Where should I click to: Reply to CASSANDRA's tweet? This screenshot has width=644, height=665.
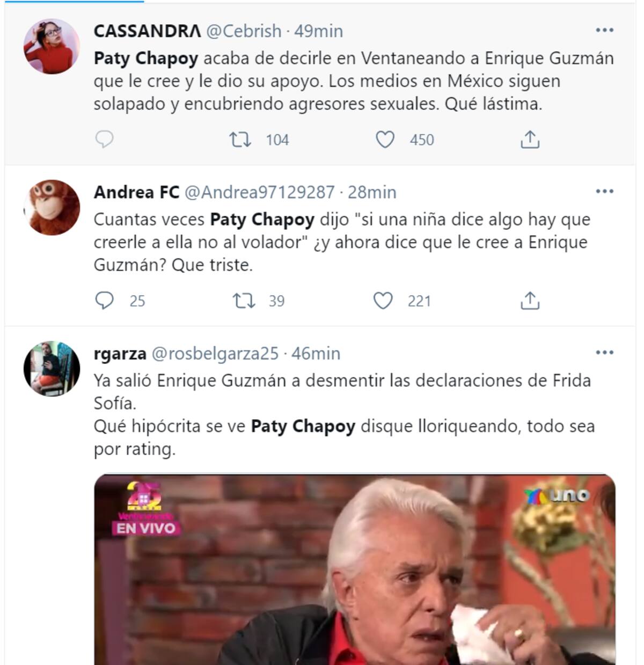pos(104,140)
